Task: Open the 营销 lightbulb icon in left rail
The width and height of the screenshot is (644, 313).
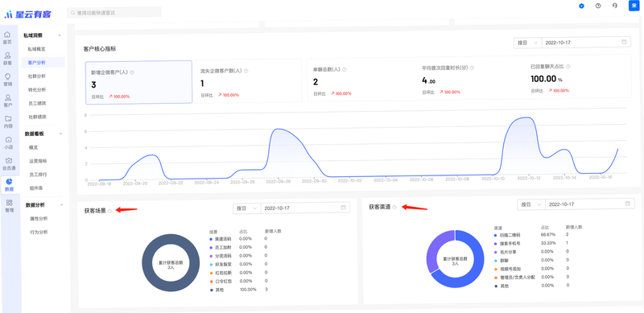Action: (7, 80)
